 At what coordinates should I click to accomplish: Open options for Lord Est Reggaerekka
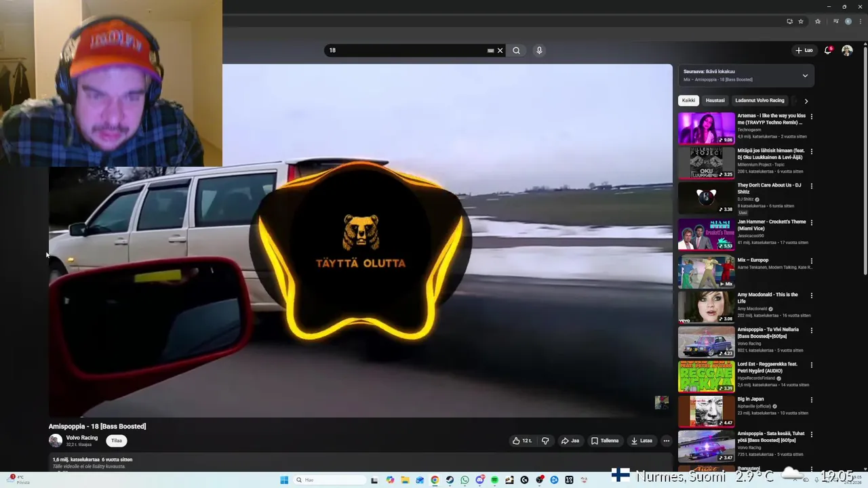coord(811,365)
